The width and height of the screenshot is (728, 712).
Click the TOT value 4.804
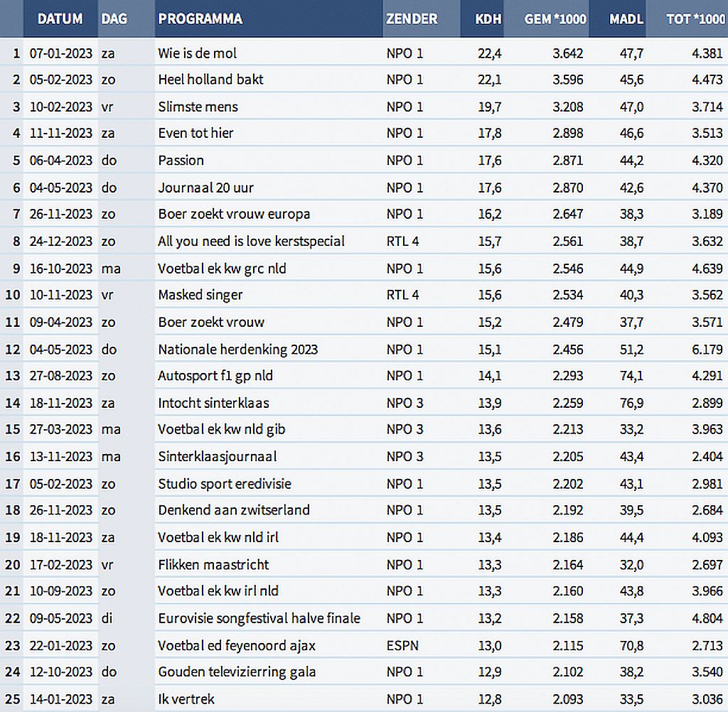[x=707, y=618]
